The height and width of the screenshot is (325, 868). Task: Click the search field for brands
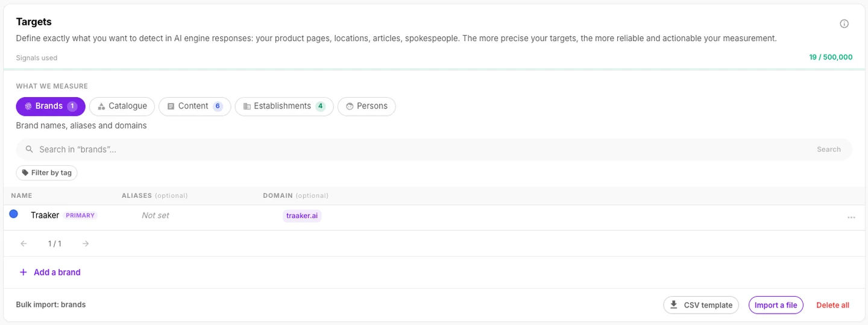click(x=434, y=150)
